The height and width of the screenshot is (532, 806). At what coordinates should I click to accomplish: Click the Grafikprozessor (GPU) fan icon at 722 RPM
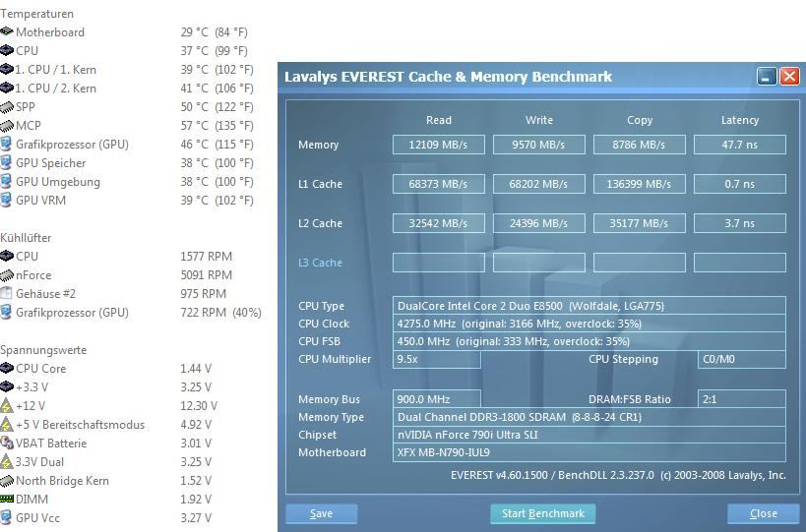coord(6,312)
